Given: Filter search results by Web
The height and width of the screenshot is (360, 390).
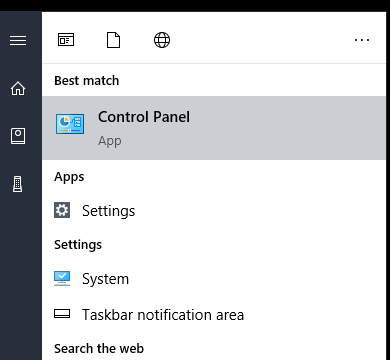Looking at the screenshot, I should [x=162, y=40].
